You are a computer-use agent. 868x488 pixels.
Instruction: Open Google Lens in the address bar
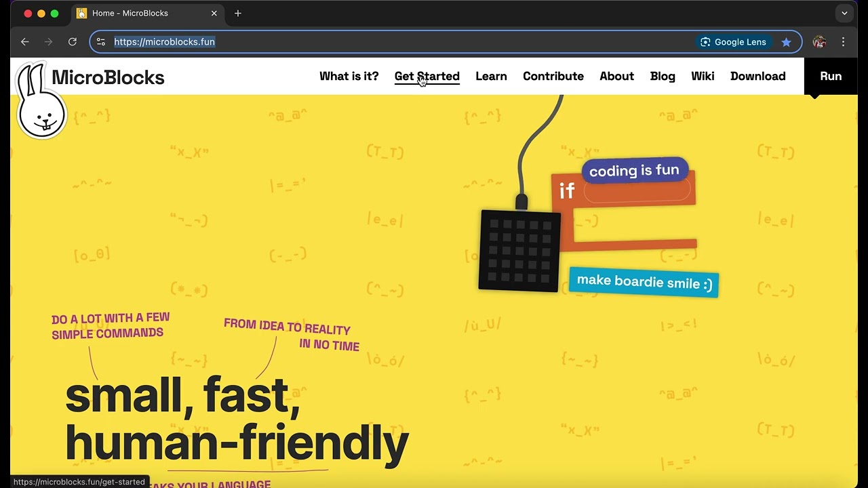tap(733, 42)
